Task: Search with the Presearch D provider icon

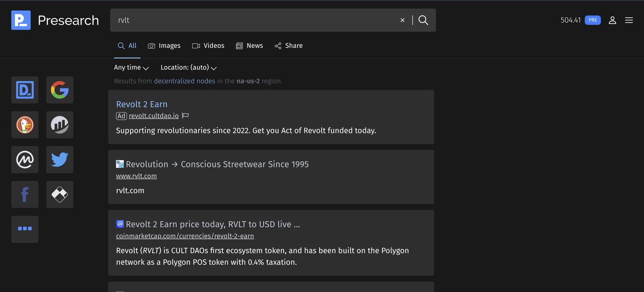Action: click(x=25, y=90)
